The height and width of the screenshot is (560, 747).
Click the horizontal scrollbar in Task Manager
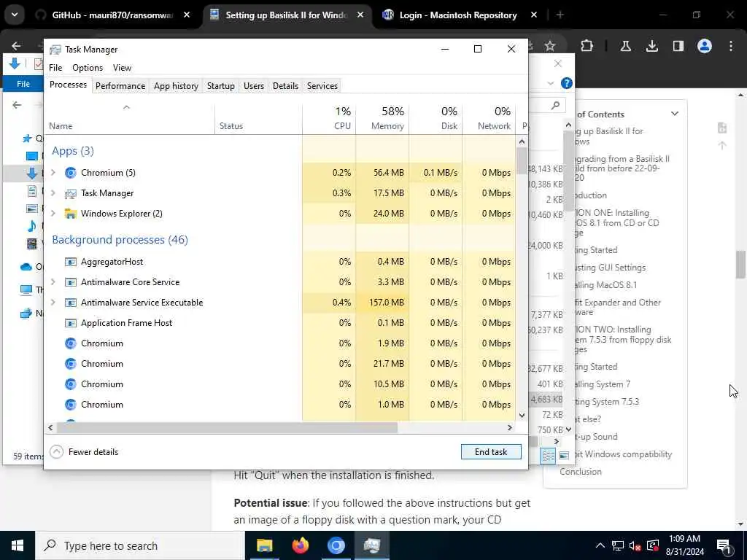click(x=227, y=427)
